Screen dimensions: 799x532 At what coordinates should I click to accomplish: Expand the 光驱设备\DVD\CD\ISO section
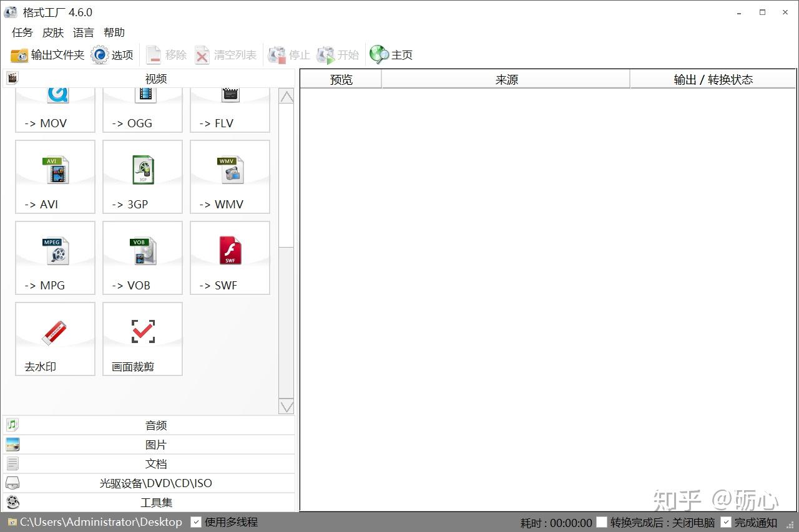point(149,483)
